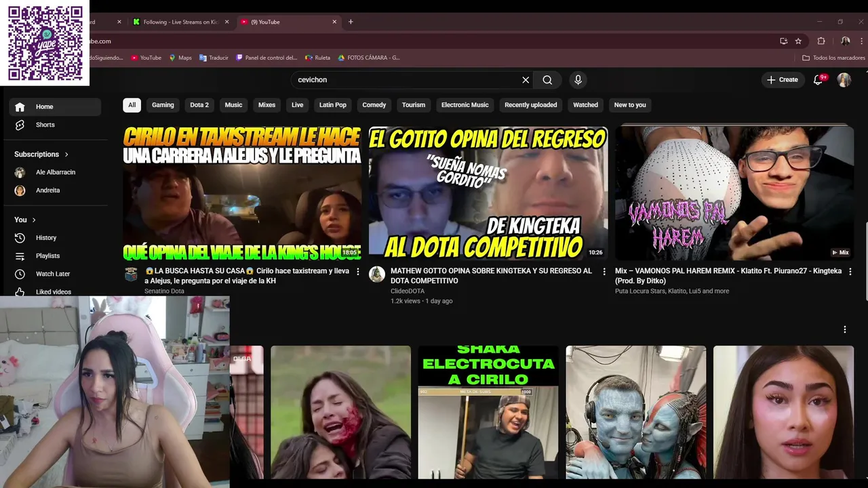Image resolution: width=868 pixels, height=488 pixels.
Task: Click the Vamonos Pal Harem Remix title
Action: (x=728, y=276)
